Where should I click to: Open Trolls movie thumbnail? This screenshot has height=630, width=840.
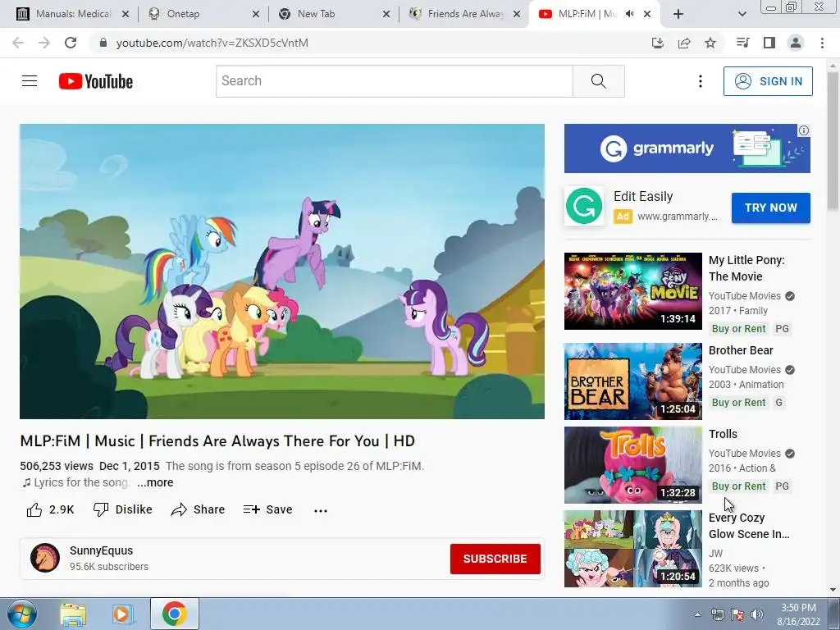(x=632, y=464)
